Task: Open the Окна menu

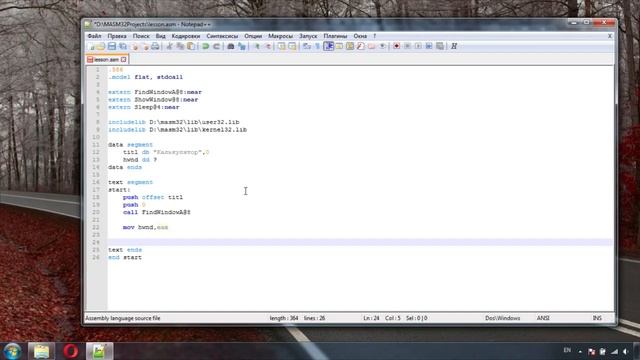Action: point(360,36)
